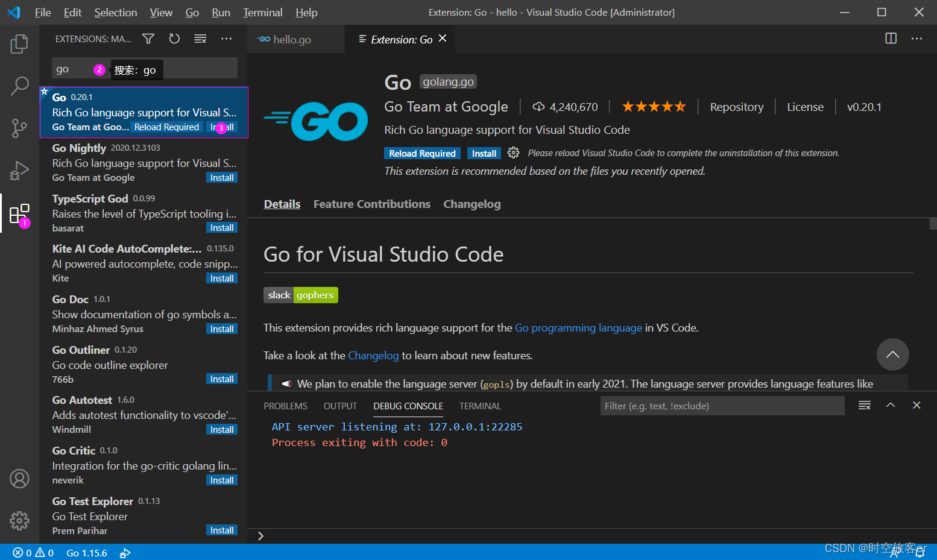The image size is (937, 560).
Task: Click Go 1.15.6 version in status bar
Action: [87, 553]
